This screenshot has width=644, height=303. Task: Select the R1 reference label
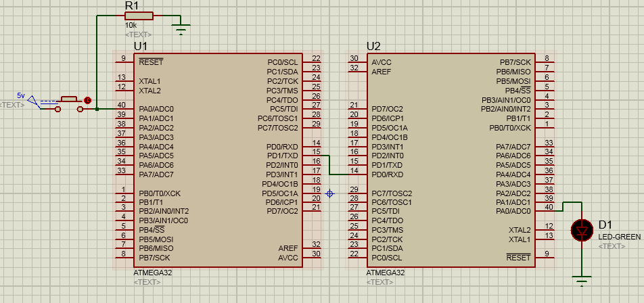132,5
